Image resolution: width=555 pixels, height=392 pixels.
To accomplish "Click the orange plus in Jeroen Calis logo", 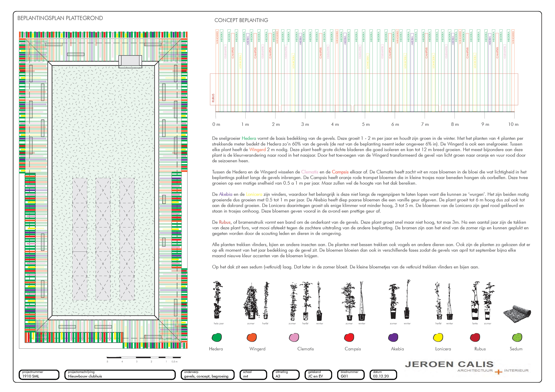I will [498, 372].
